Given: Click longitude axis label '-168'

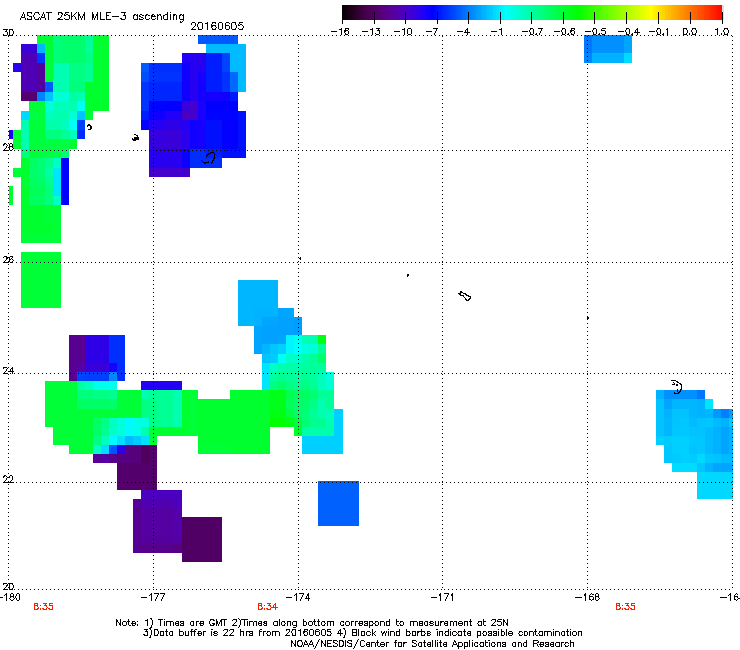Looking at the screenshot, I should tap(587, 598).
